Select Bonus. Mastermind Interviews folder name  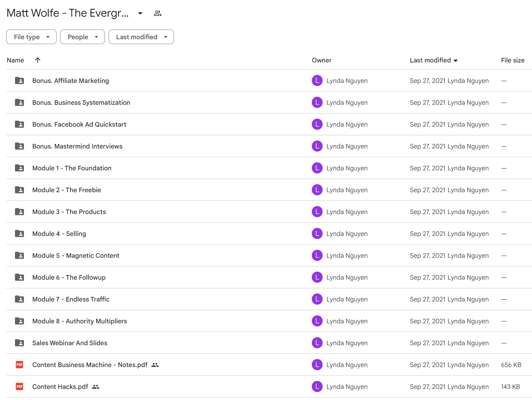pos(77,146)
